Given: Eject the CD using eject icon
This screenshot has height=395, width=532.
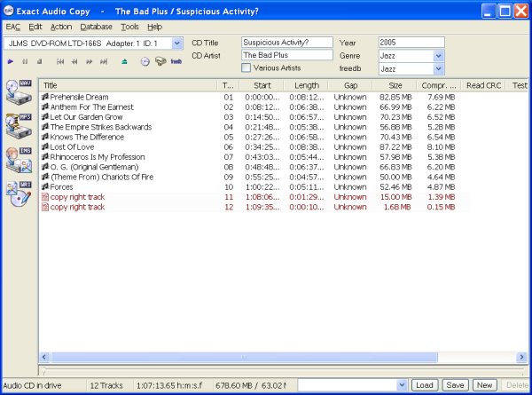Looking at the screenshot, I should 124,61.
